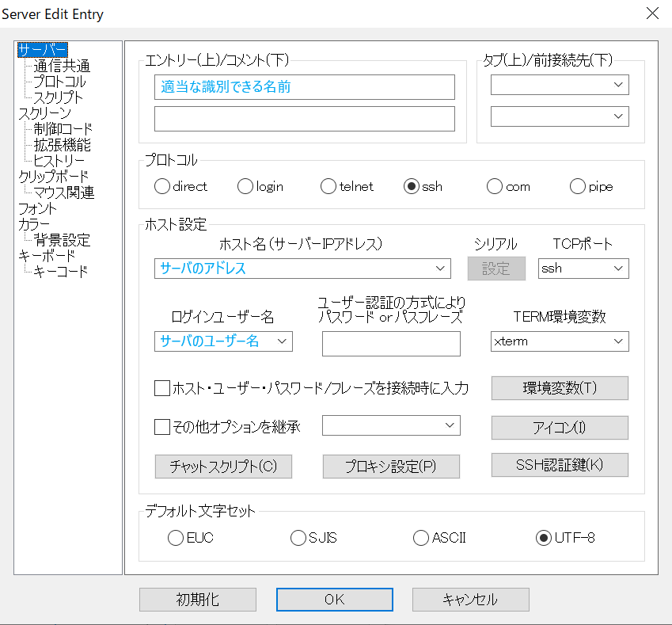
Task: Click inside the password input field
Action: 390,343
